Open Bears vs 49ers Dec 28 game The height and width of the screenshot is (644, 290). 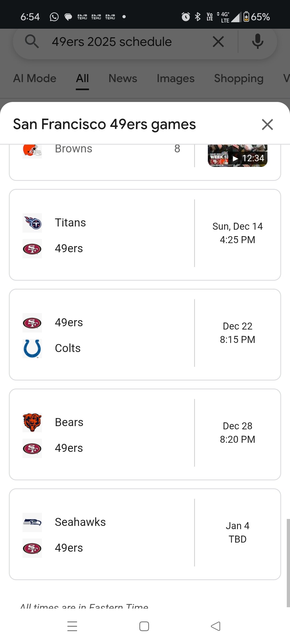145,434
